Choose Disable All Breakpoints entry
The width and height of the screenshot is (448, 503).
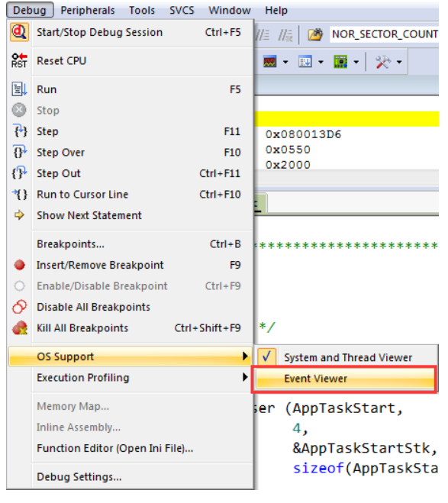[130, 307]
